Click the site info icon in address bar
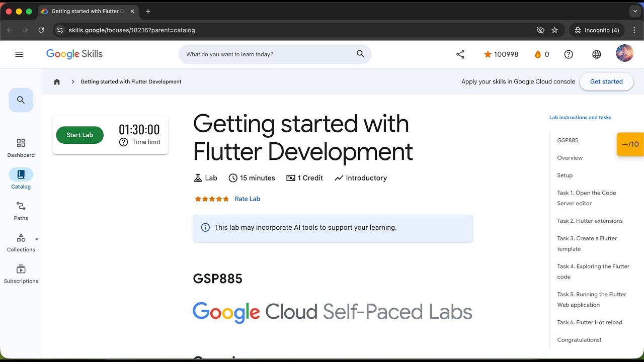The width and height of the screenshot is (644, 362). [60, 30]
